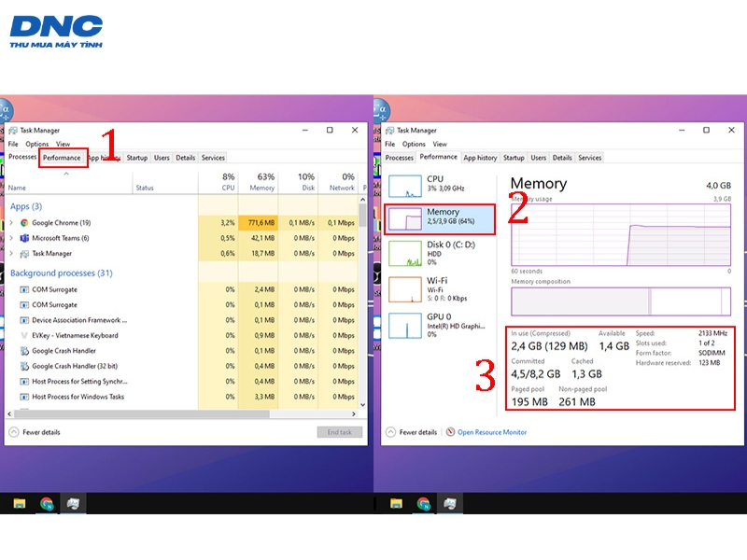Viewport: 747px width, 560px height.
Task: Open Options menu in left Task Manager
Action: [x=36, y=144]
